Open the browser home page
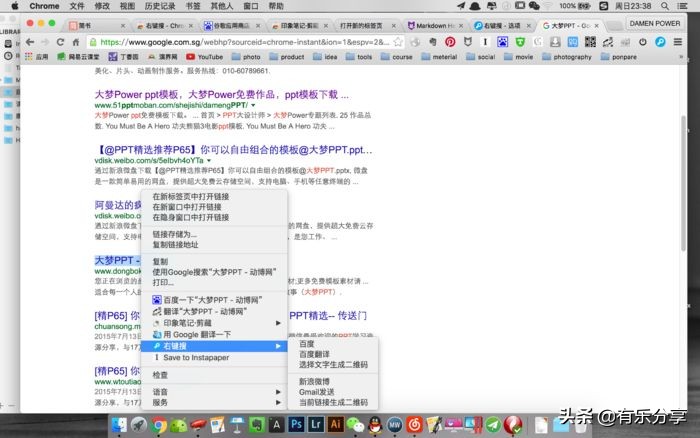 [76, 42]
